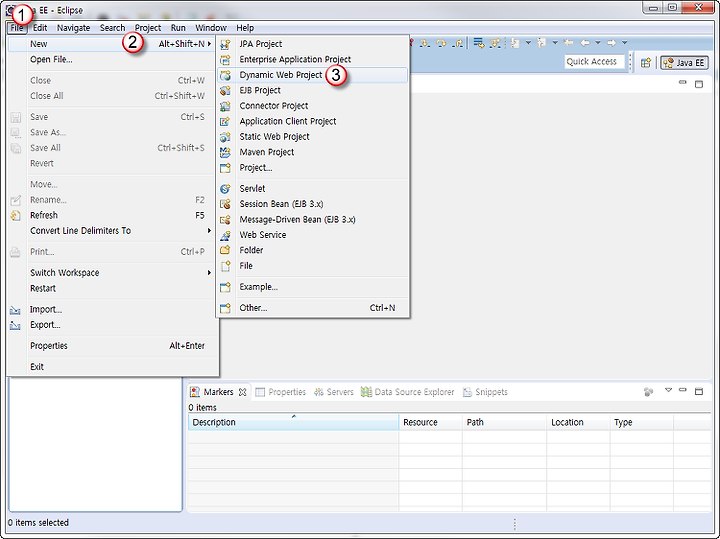Switch to the Servers view tab
This screenshot has width=720, height=539.
coord(334,392)
